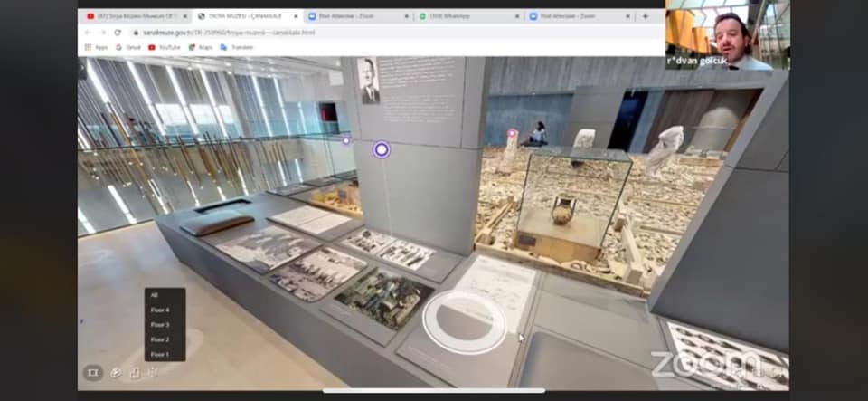The image size is (868, 401).
Task: Reload the page with the browser refresh icon
Action: click(x=118, y=32)
